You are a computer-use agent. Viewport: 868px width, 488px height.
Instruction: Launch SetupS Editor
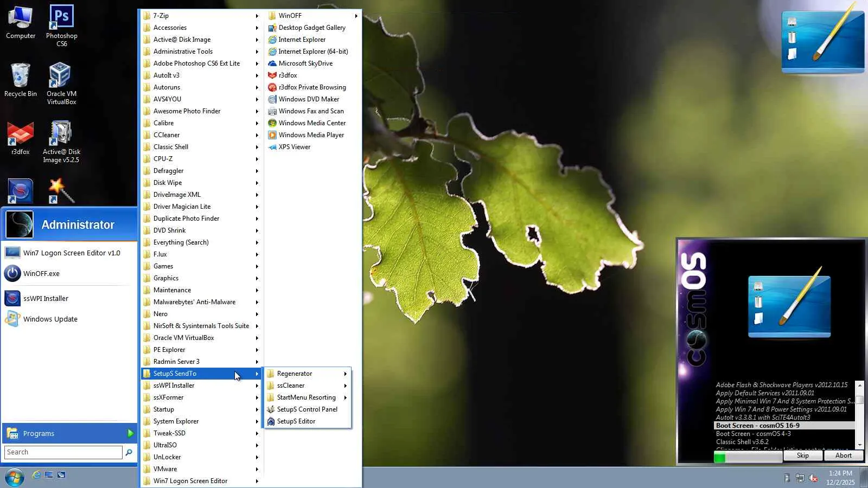(296, 421)
